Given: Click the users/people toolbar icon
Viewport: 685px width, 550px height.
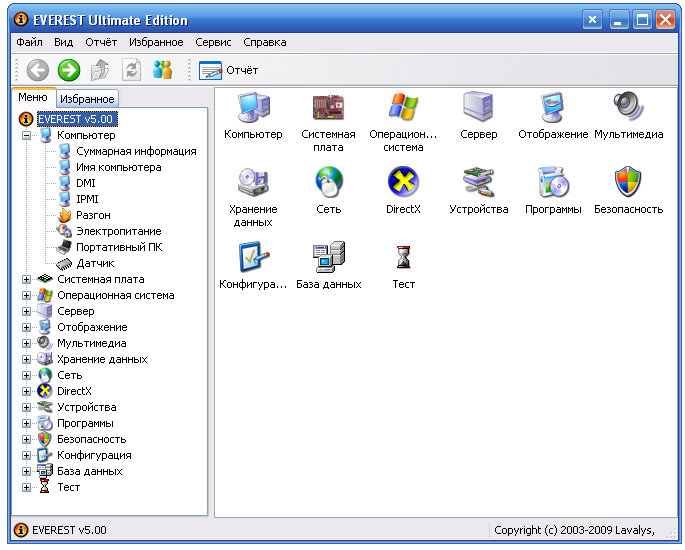Looking at the screenshot, I should point(163,70).
